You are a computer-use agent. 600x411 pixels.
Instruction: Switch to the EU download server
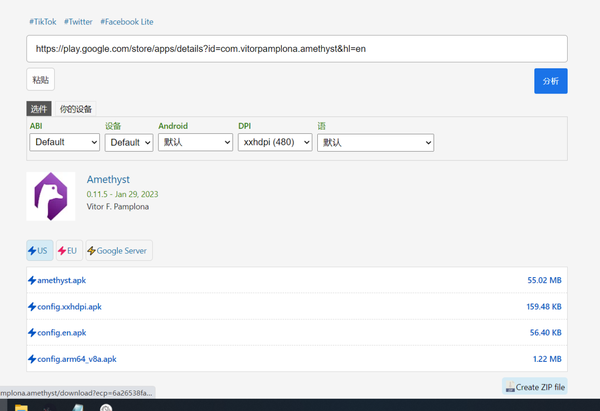point(67,251)
